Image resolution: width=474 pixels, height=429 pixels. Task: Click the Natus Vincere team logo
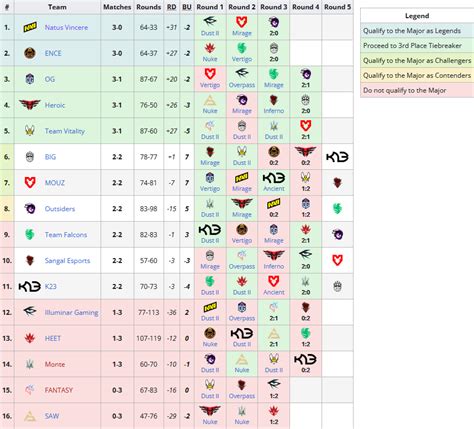[30, 27]
